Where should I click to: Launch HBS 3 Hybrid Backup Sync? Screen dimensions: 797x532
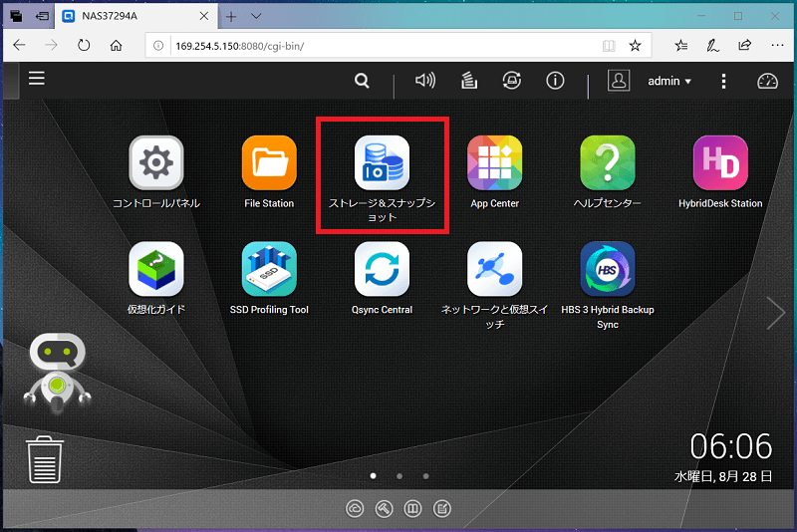point(608,269)
